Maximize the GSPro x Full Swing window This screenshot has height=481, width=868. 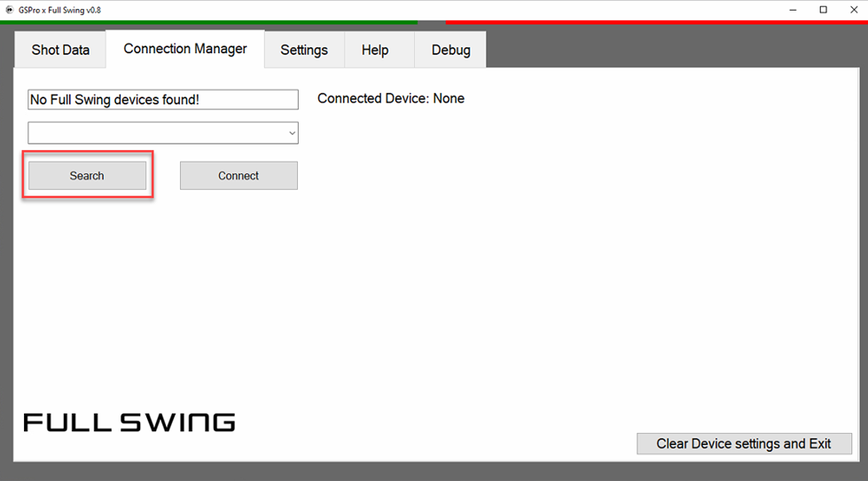[x=823, y=9]
